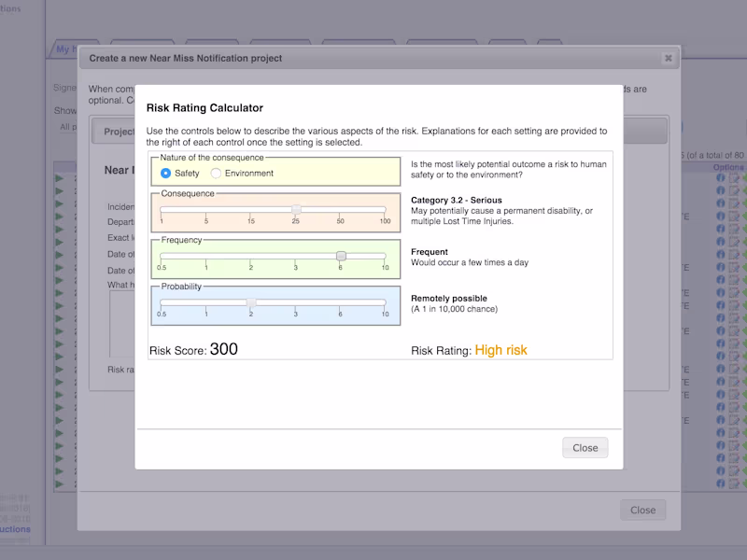The height and width of the screenshot is (560, 747).
Task: Click the edit icon in the first Options row
Action: pyautogui.click(x=734, y=177)
